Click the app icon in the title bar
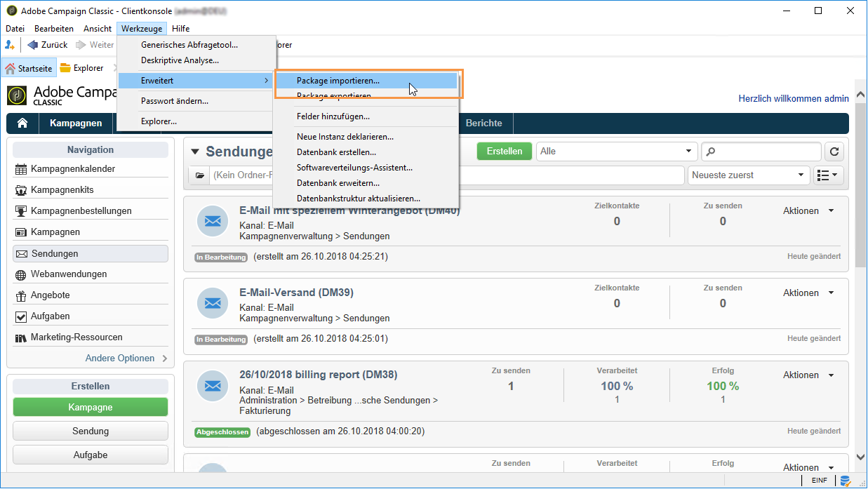The height and width of the screenshot is (489, 868). point(11,11)
